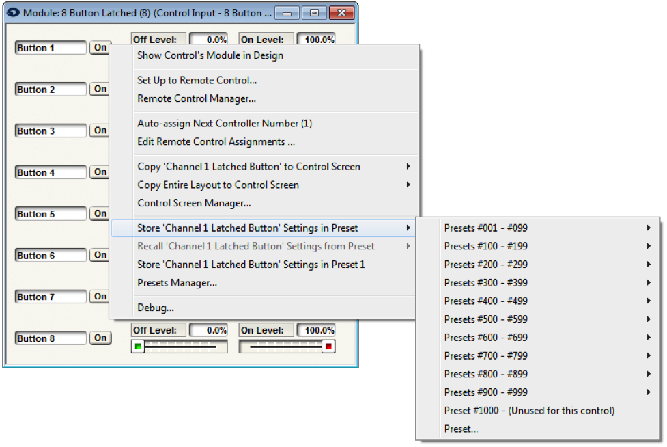The width and height of the screenshot is (667, 447).
Task: Open Presets Manager...
Action: (264, 282)
